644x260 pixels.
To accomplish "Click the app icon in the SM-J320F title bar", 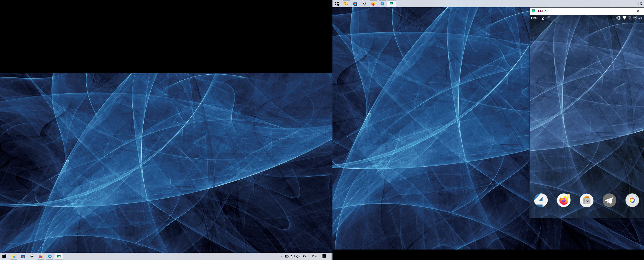I will [533, 11].
